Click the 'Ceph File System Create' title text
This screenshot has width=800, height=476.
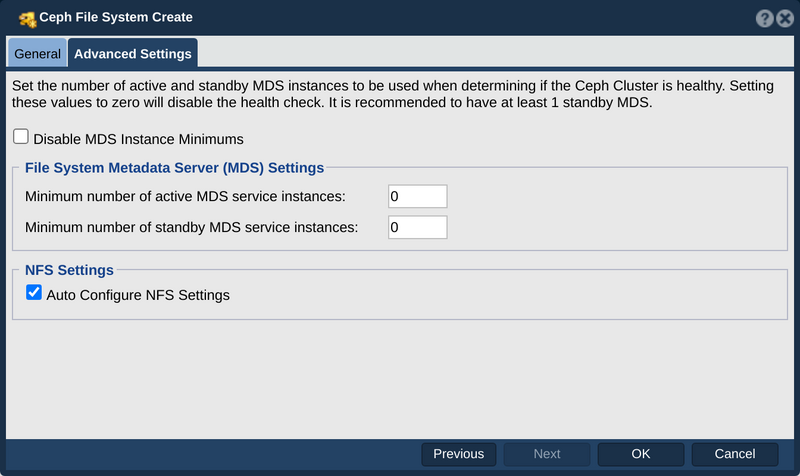(116, 17)
